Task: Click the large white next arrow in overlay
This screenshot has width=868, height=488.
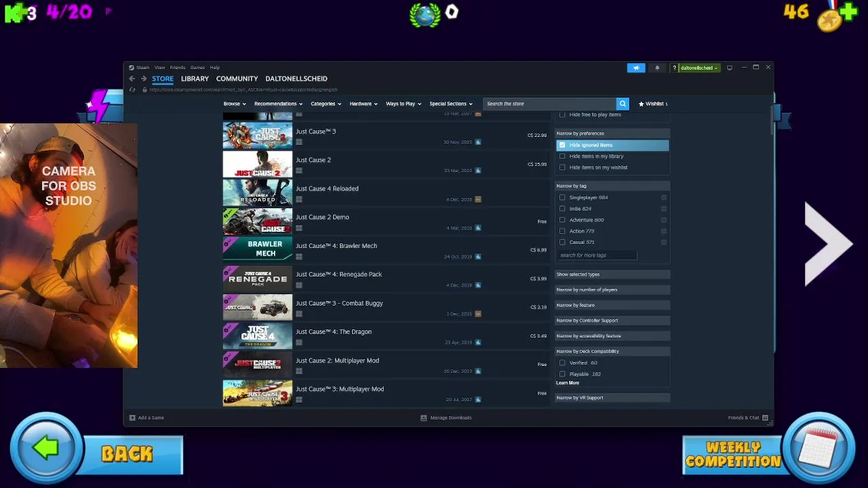Action: [x=829, y=244]
